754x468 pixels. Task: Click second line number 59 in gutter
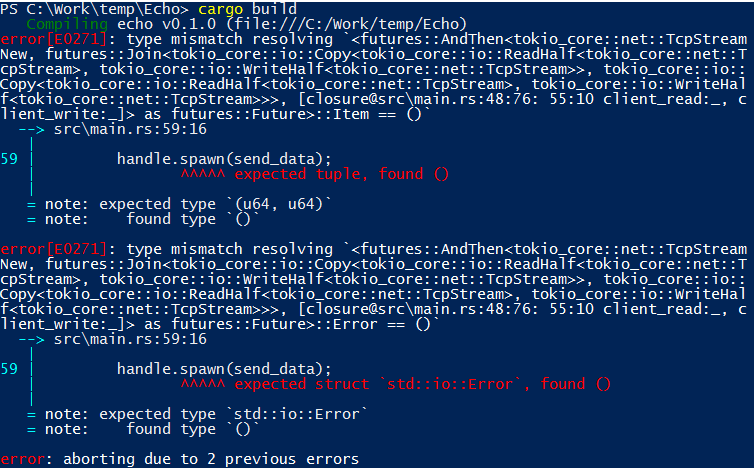[9, 369]
